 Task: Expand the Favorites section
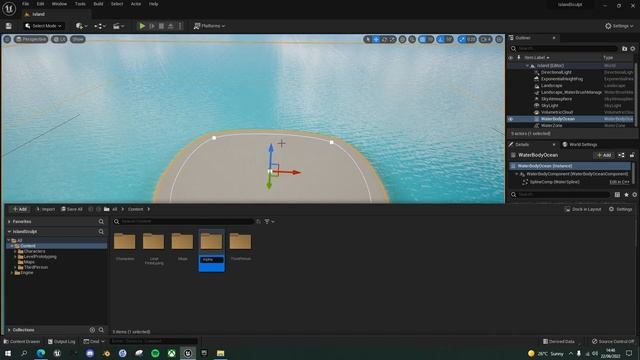pos(9,222)
